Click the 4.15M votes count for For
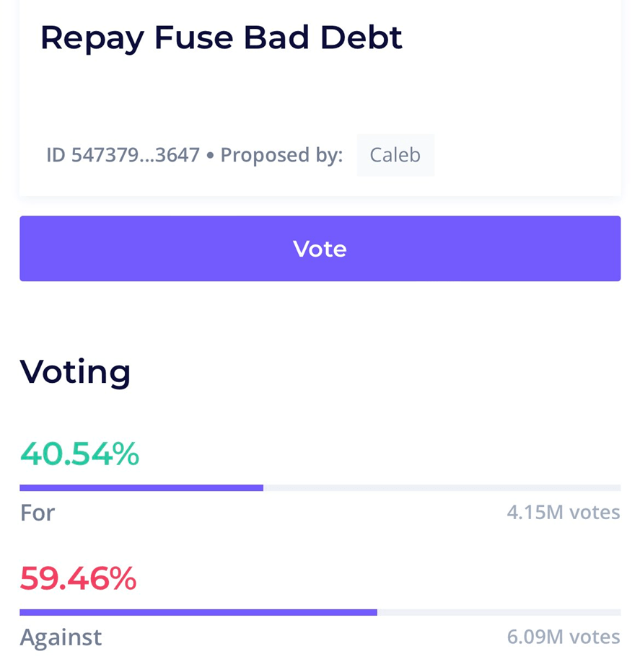 click(x=562, y=512)
